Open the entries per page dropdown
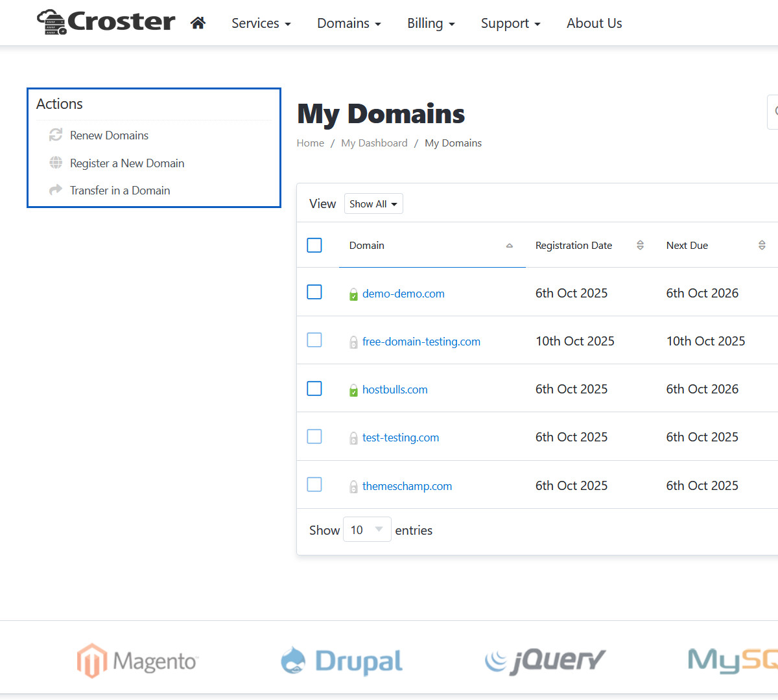Image resolution: width=778 pixels, height=700 pixels. coord(367,530)
